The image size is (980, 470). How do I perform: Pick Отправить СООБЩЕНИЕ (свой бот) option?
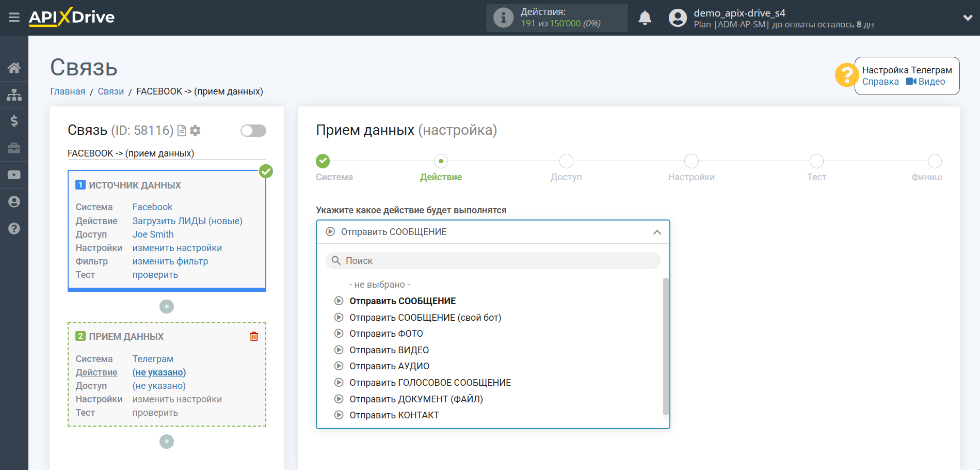425,318
